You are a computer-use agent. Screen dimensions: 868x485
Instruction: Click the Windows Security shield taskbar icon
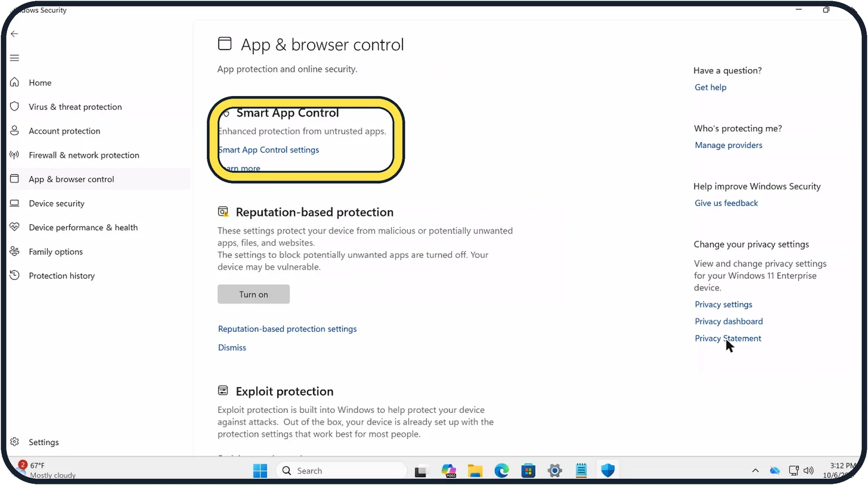[x=607, y=471]
